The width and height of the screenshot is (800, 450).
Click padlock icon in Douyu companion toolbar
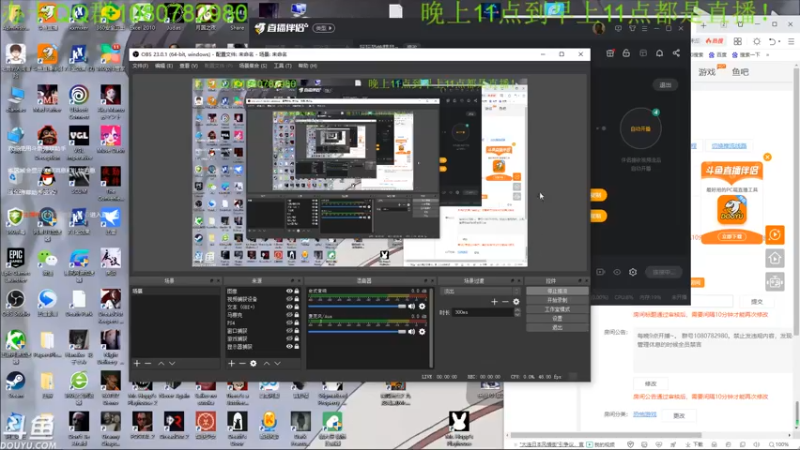626,53
